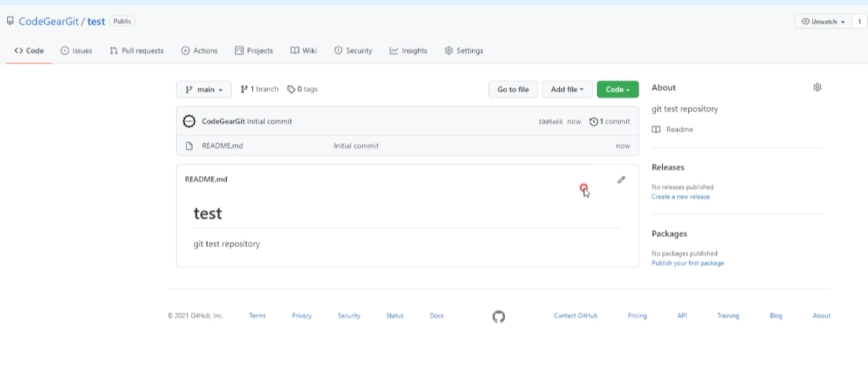Click the Unwatch button
868x368 pixels.
(x=823, y=21)
